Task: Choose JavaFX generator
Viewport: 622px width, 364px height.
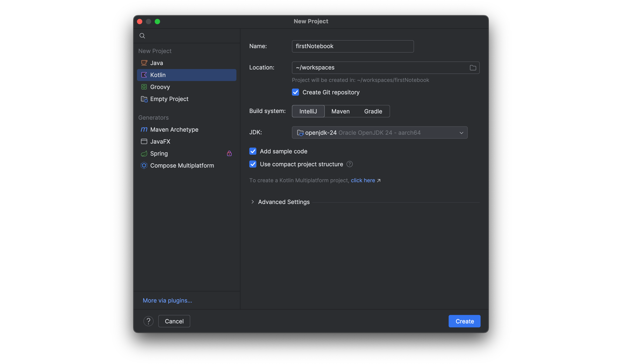Action: (187, 141)
